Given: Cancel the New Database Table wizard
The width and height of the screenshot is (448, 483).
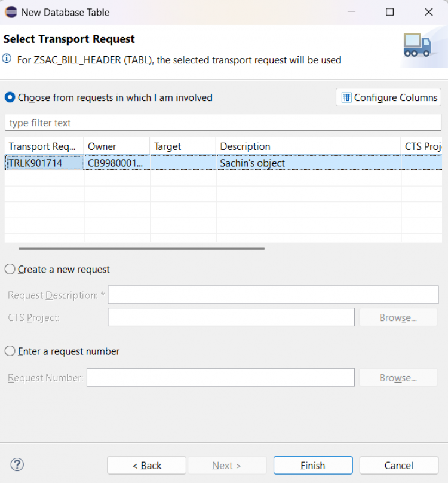Looking at the screenshot, I should [x=398, y=466].
